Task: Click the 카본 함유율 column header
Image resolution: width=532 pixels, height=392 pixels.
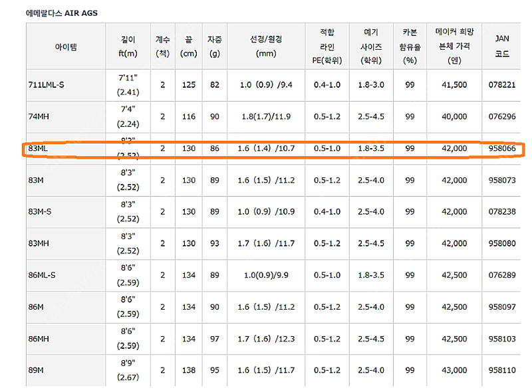Action: 410,46
